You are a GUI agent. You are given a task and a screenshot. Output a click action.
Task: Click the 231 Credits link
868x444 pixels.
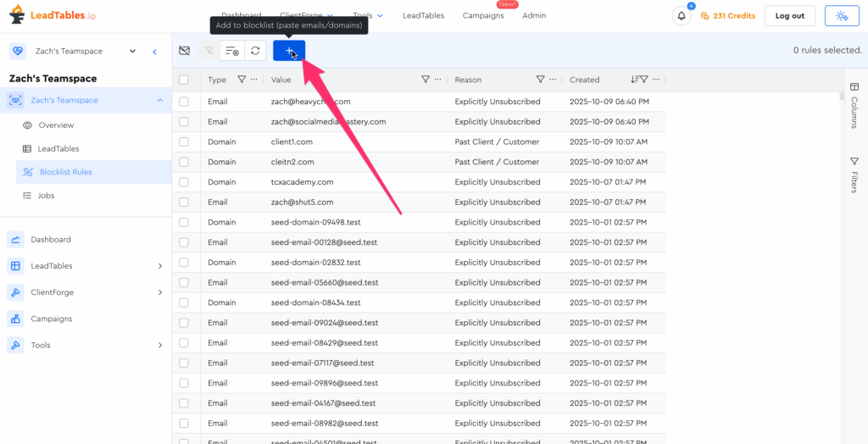click(728, 16)
